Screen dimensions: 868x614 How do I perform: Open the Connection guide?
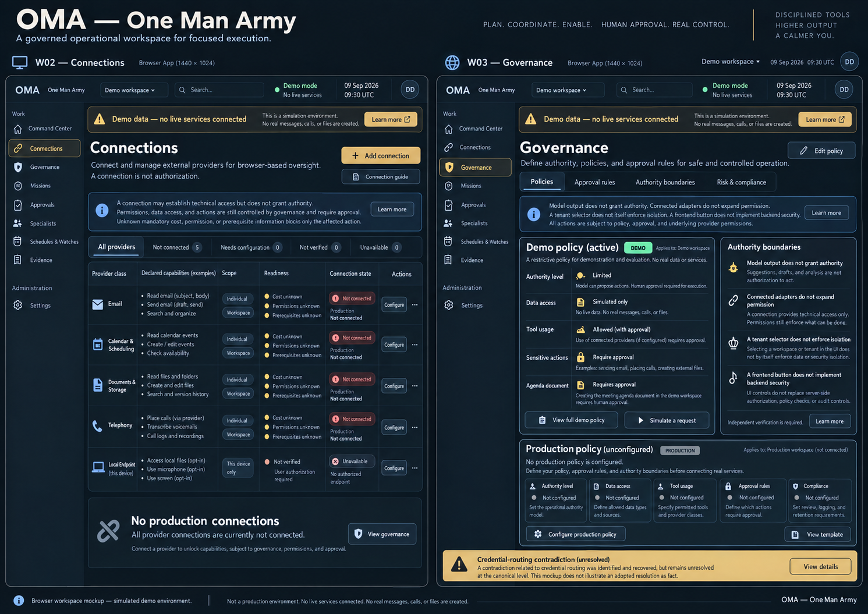click(x=381, y=177)
